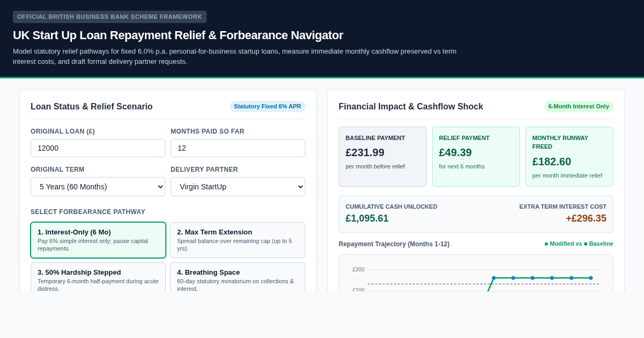Click the Cumulative Cash Unlocked £1,095.61 value
This screenshot has height=338, width=644.
pos(367,218)
